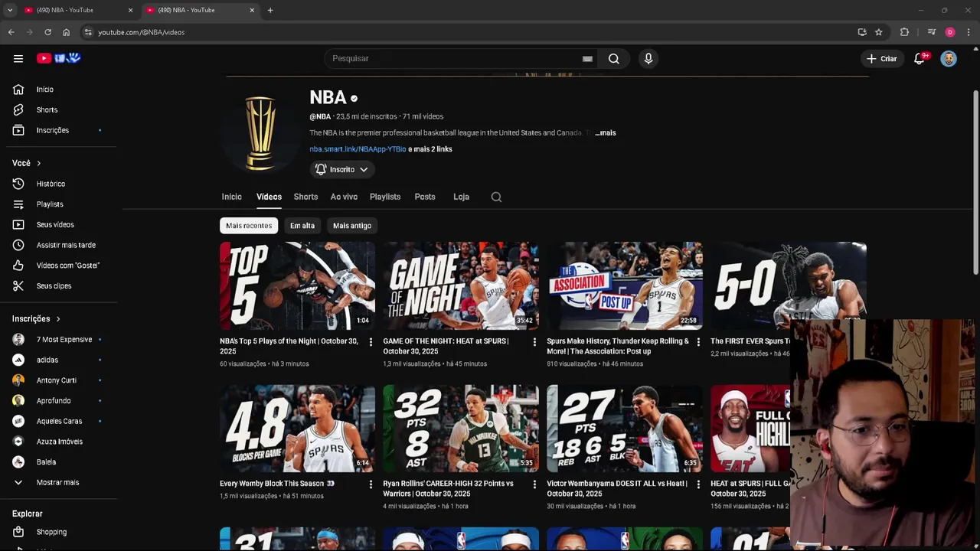Expand the Inscrições section heading

36,319
